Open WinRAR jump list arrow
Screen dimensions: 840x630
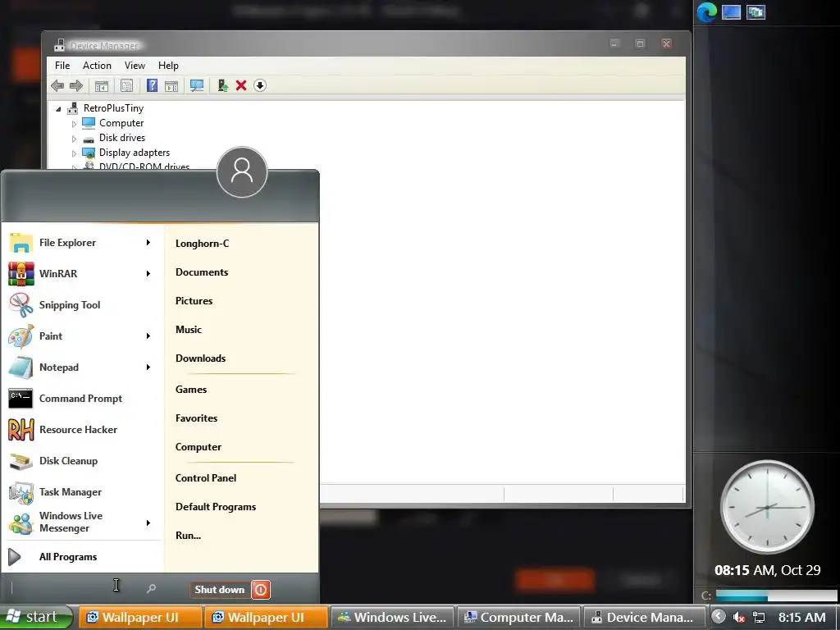pyautogui.click(x=148, y=274)
